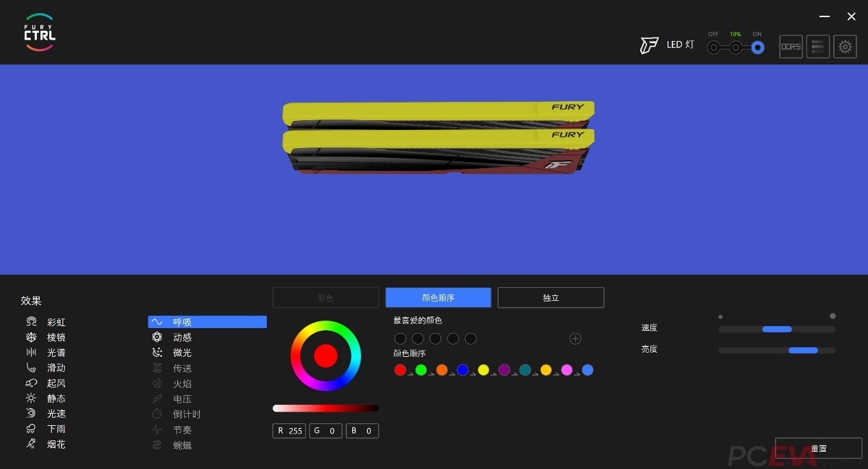The width and height of the screenshot is (868, 469).
Task: Select the 动感 dynamic effect icon
Action: click(x=157, y=337)
